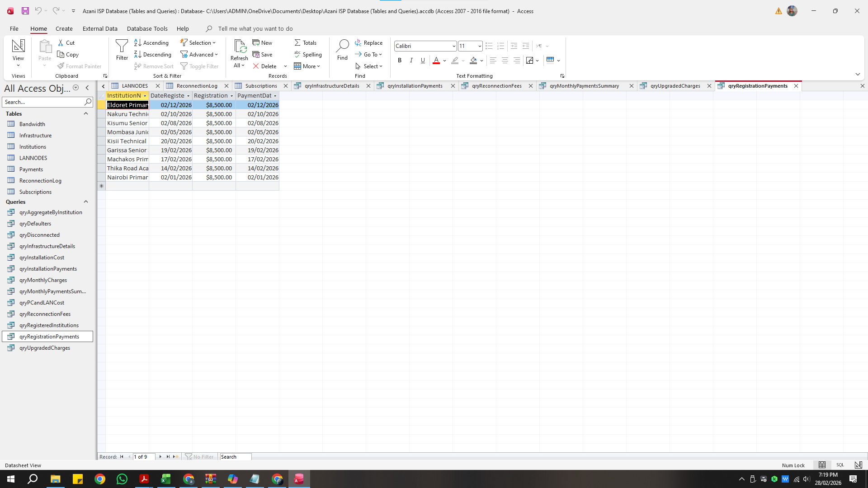The image size is (868, 488).
Task: Create a New record
Action: point(263,42)
